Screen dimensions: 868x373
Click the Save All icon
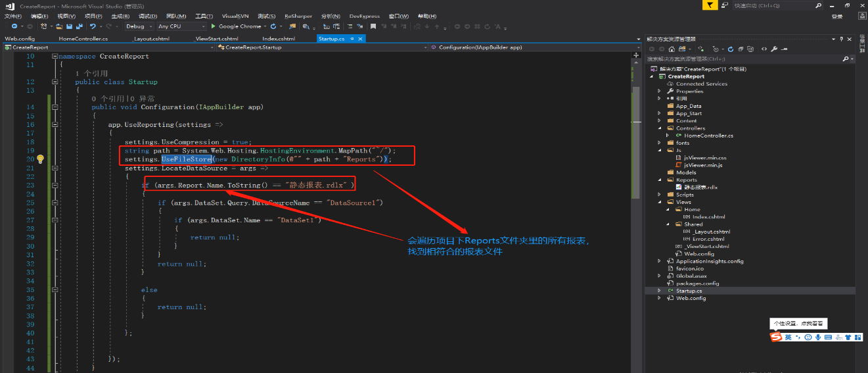(79, 26)
